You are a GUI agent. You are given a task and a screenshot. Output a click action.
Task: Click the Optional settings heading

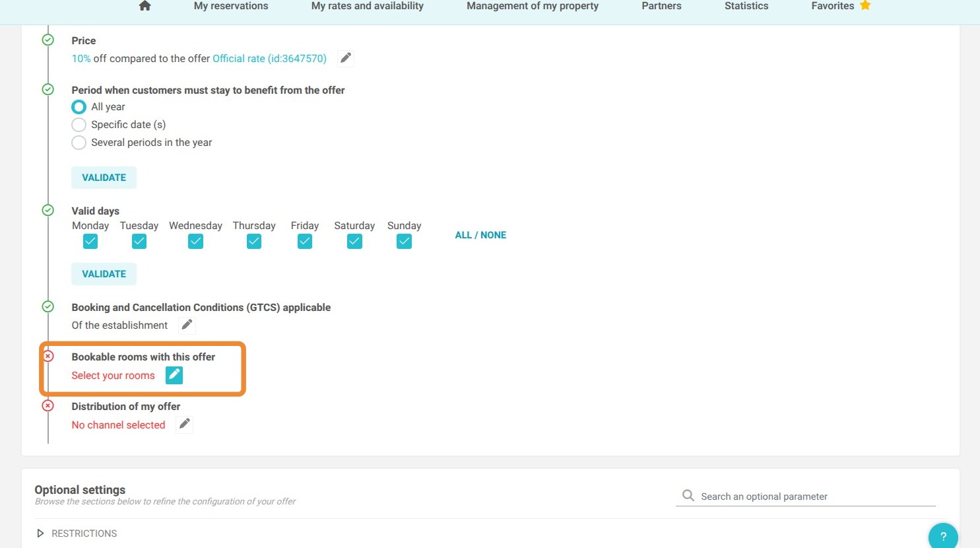coord(80,490)
